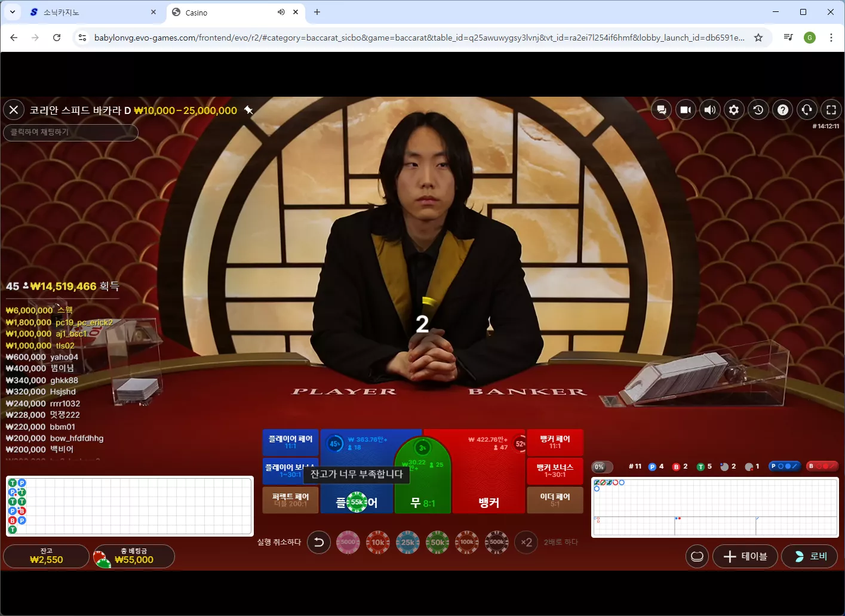The height and width of the screenshot is (616, 845).
Task: Close the baccarat table with X
Action: pos(14,110)
